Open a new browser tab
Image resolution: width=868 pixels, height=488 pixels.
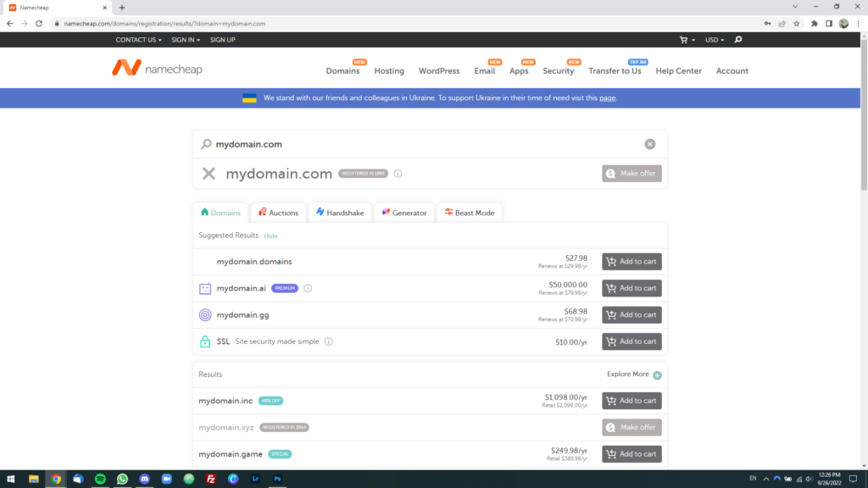tap(122, 8)
